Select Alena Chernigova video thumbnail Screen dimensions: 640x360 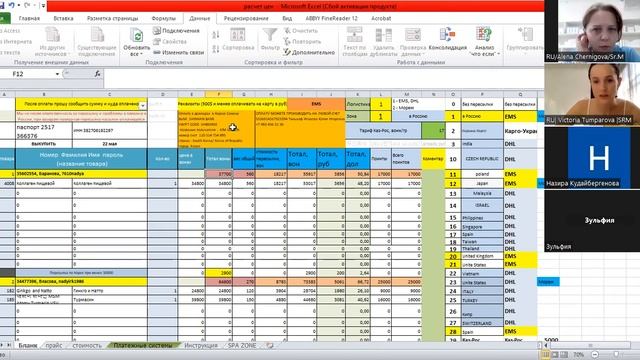point(592,31)
